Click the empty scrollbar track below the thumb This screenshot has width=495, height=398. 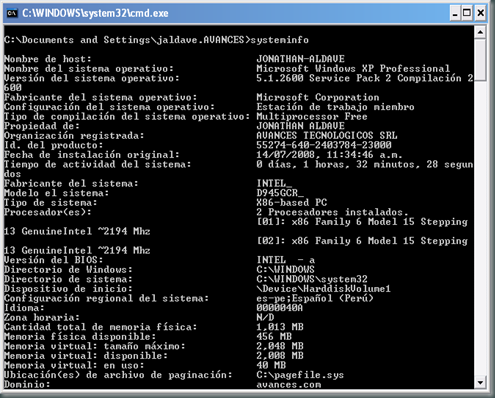pos(480,228)
